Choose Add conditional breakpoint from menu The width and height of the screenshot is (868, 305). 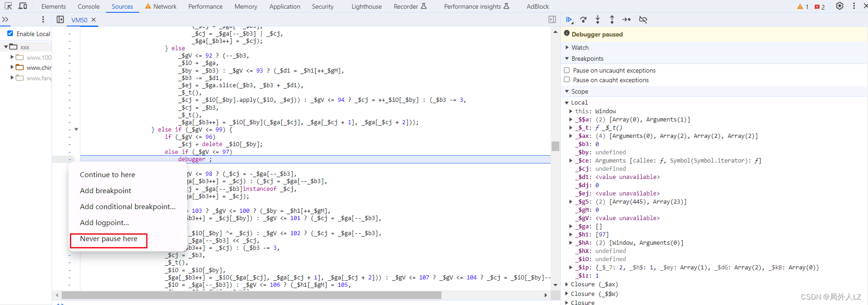click(x=127, y=207)
